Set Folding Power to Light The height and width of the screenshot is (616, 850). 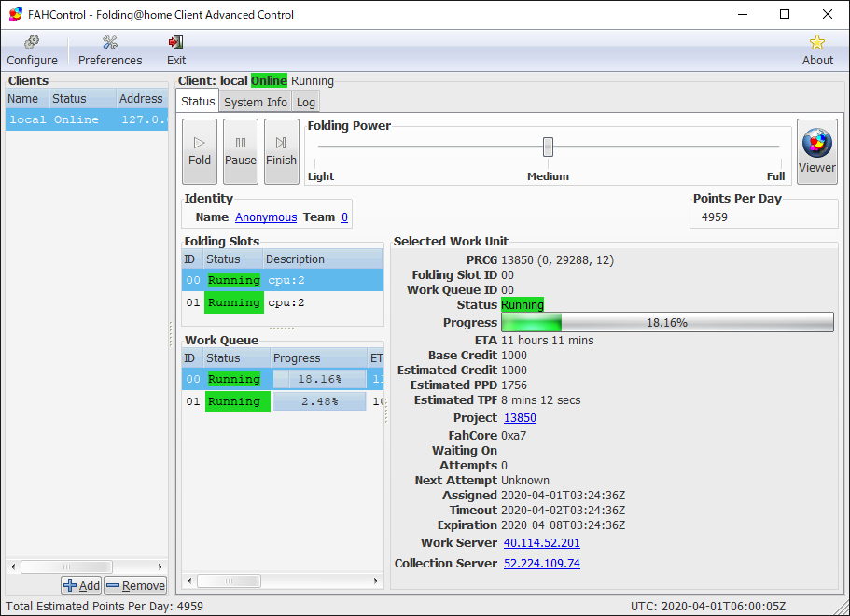click(321, 176)
